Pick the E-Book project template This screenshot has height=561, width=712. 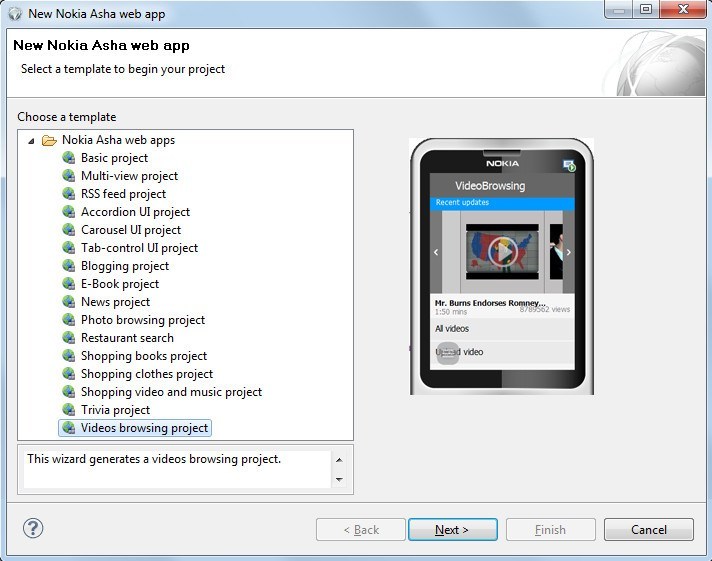[120, 284]
